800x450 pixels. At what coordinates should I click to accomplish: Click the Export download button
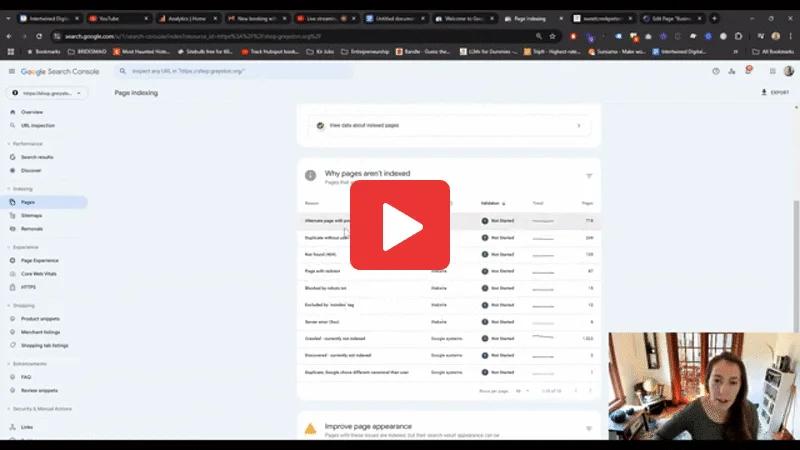775,92
